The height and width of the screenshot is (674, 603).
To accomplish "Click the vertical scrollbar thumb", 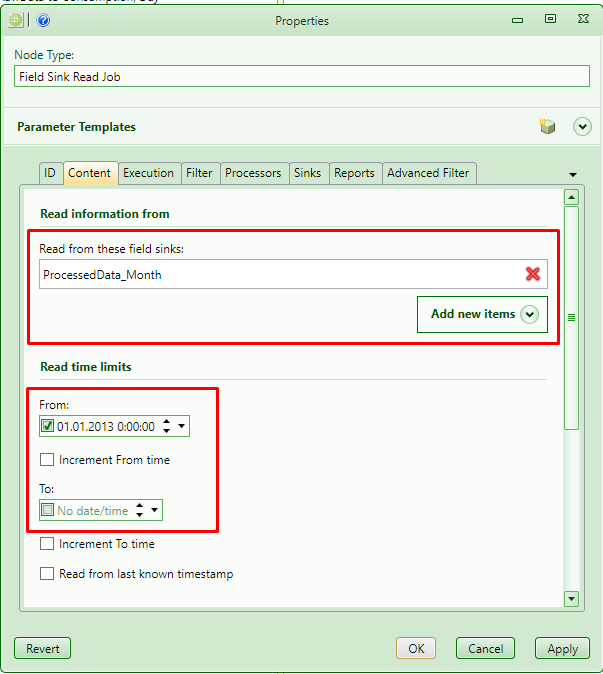I will click(x=571, y=318).
